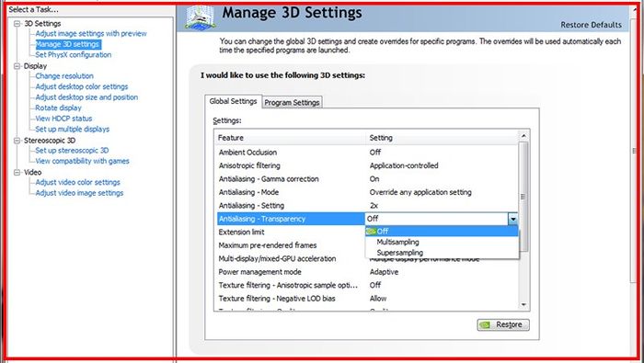This screenshot has height=363, width=644.
Task: Open Set up multiple displays
Action: coord(73,130)
